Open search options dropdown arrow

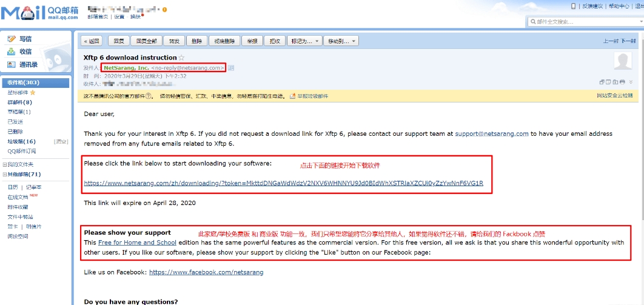pyautogui.click(x=641, y=22)
